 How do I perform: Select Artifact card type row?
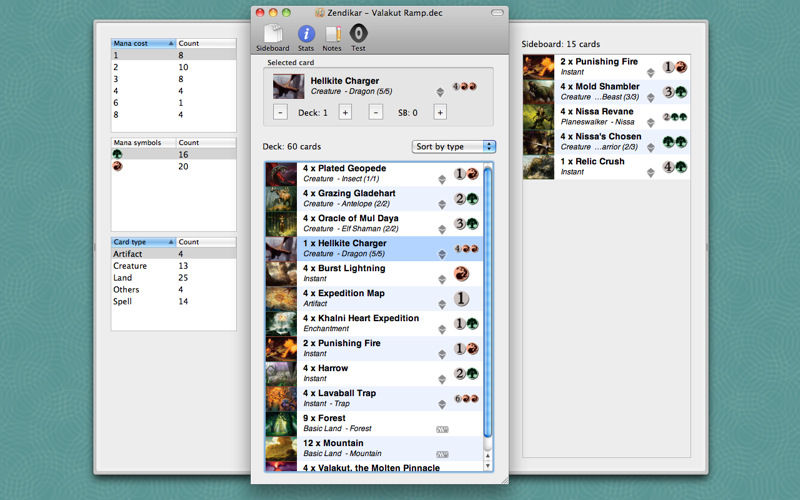173,254
